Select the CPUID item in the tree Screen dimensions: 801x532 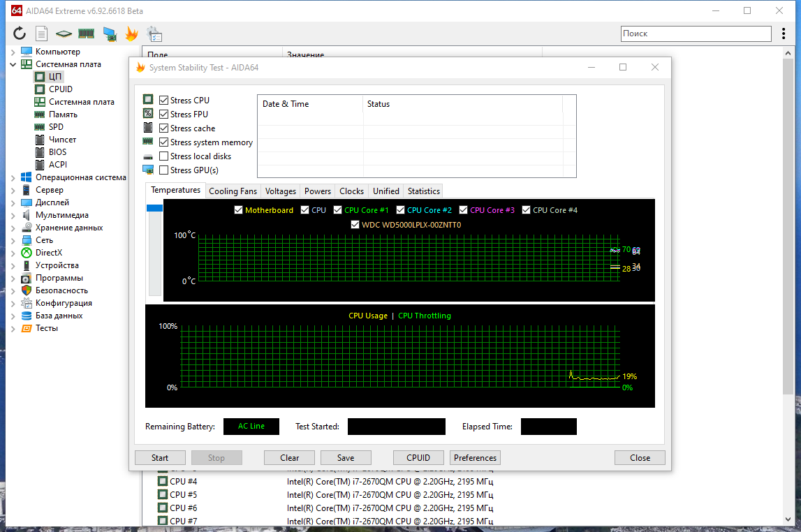tap(60, 89)
